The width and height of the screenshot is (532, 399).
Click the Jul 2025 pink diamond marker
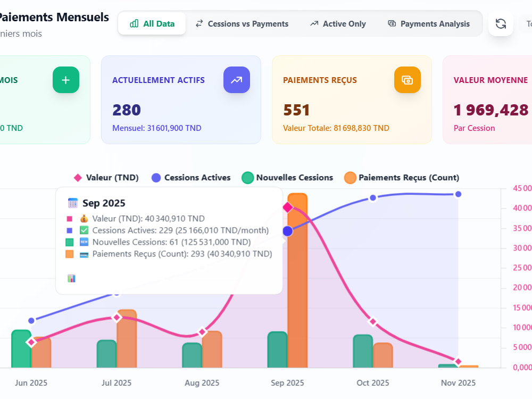[x=117, y=318]
